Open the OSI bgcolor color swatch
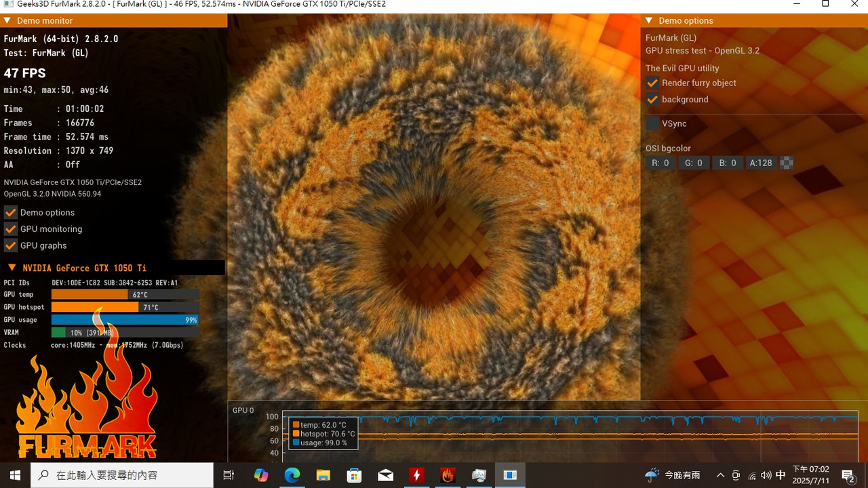 coord(787,163)
